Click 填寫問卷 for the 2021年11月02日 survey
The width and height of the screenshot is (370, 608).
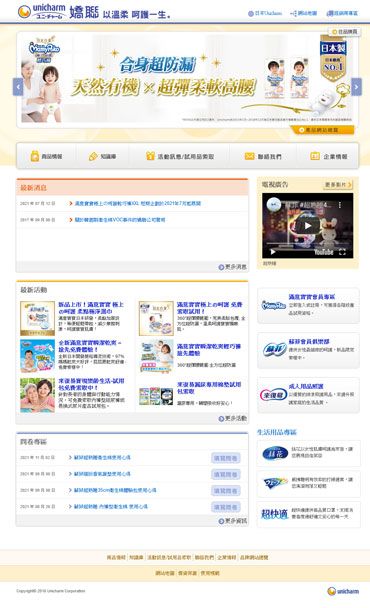(226, 458)
